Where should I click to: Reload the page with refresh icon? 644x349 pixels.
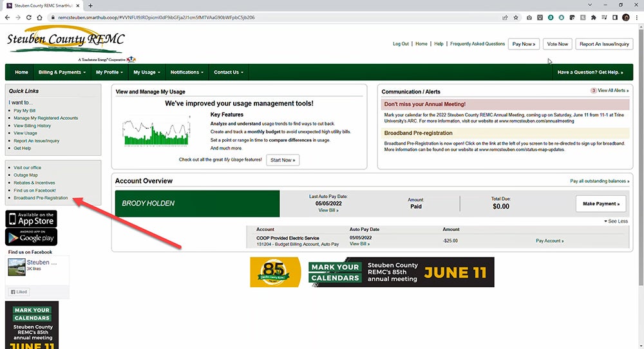coord(28,17)
